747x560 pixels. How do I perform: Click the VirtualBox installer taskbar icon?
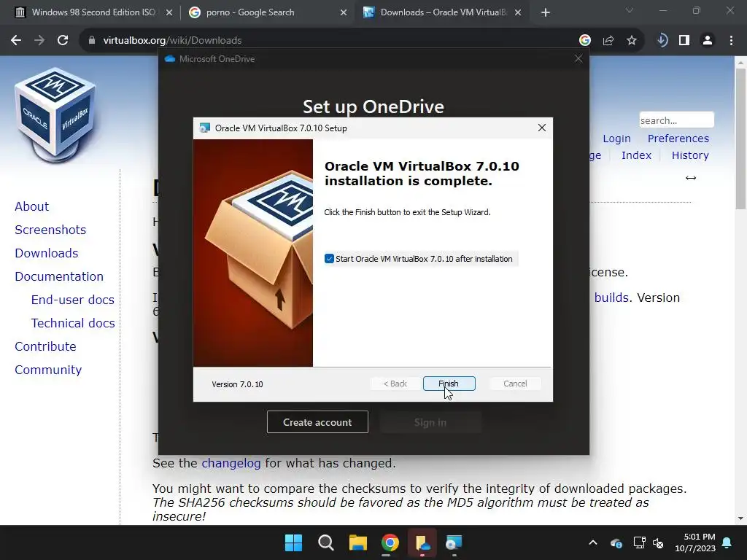[454, 542]
